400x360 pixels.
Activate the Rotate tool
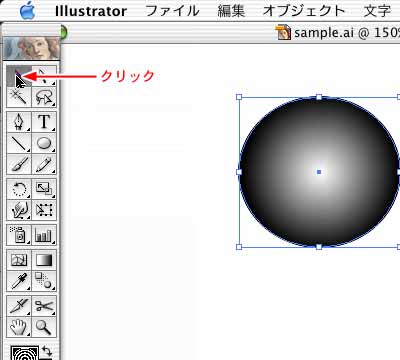point(19,189)
